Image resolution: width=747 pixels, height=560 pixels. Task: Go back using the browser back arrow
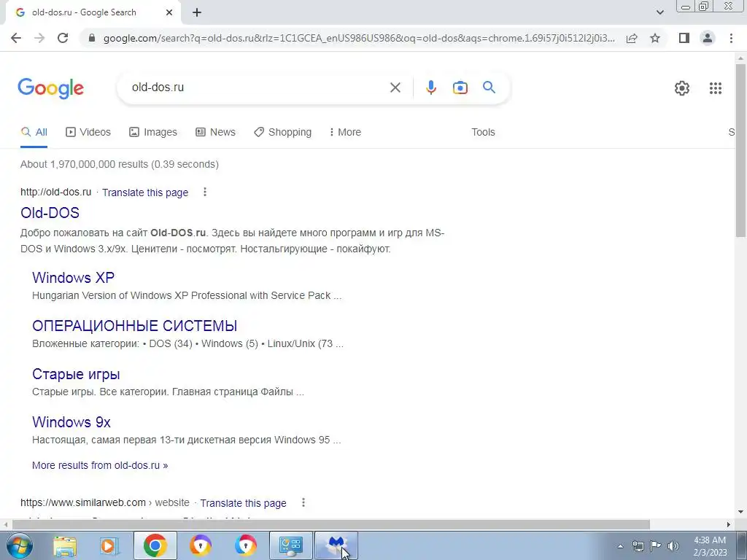[16, 38]
